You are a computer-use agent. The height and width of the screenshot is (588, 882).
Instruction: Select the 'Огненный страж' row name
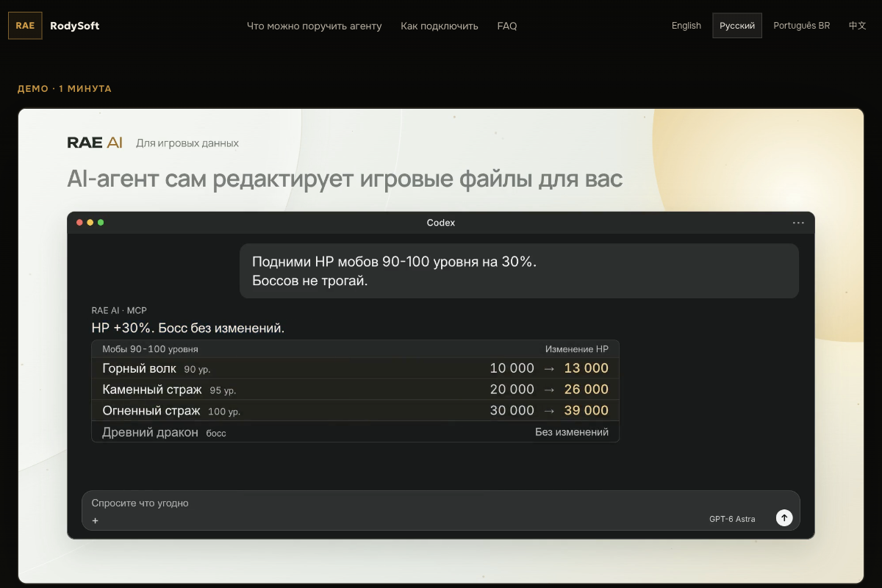151,410
